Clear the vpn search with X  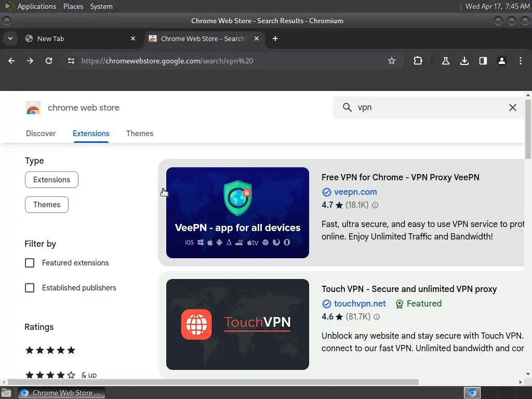pyautogui.click(x=513, y=108)
